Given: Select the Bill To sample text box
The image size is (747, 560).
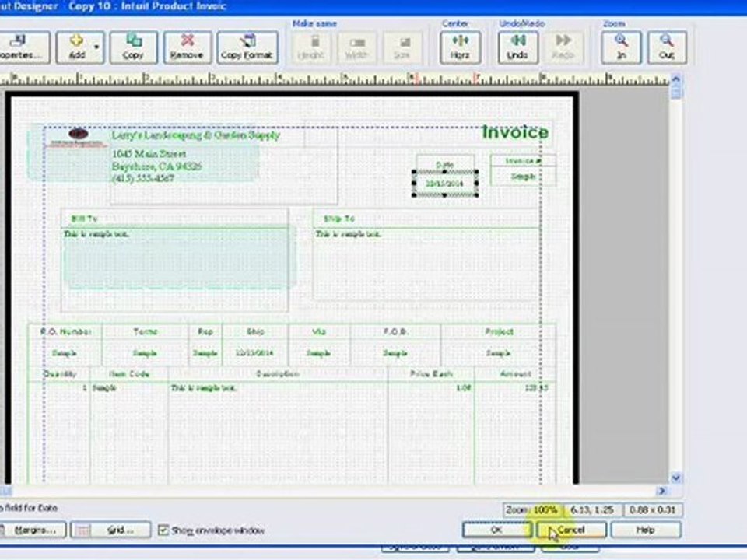Looking at the screenshot, I should 175,270.
